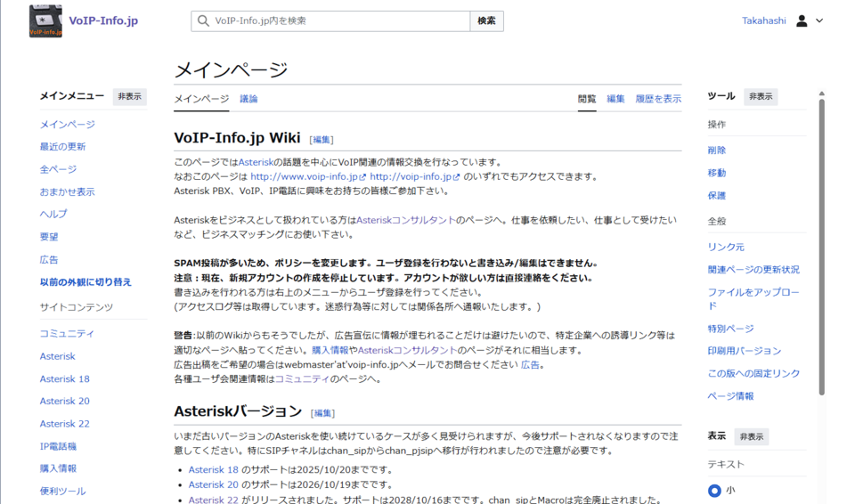This screenshot has width=855, height=504.
Task: Open the Asterisk 22 sidebar link
Action: point(64,424)
